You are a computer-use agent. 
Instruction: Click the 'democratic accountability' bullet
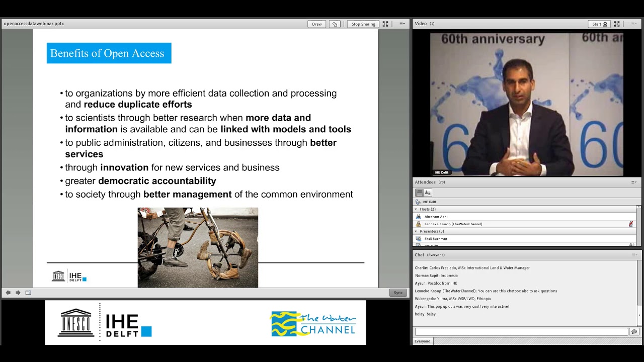point(157,181)
